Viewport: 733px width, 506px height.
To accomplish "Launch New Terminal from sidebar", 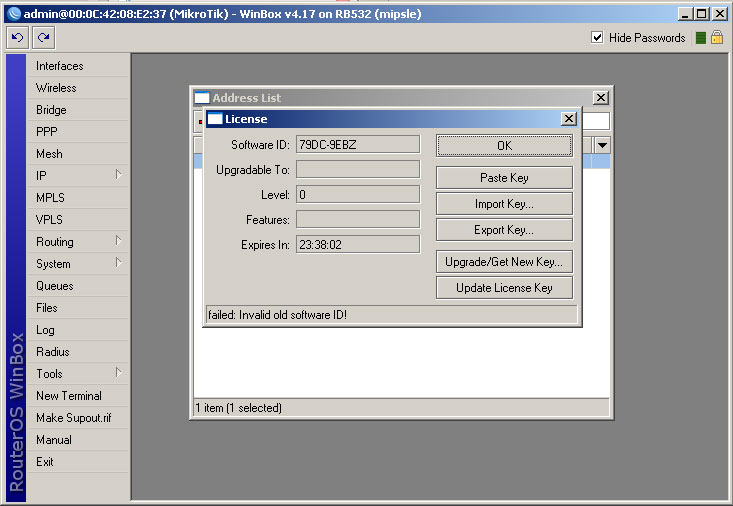I will pos(78,396).
